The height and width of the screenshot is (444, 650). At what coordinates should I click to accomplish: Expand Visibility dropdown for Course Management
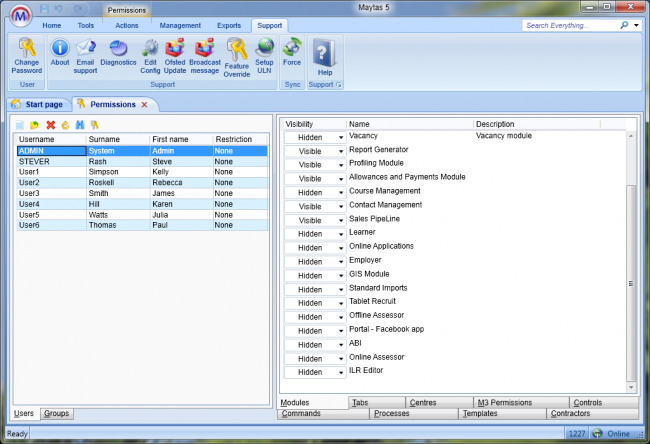341,192
